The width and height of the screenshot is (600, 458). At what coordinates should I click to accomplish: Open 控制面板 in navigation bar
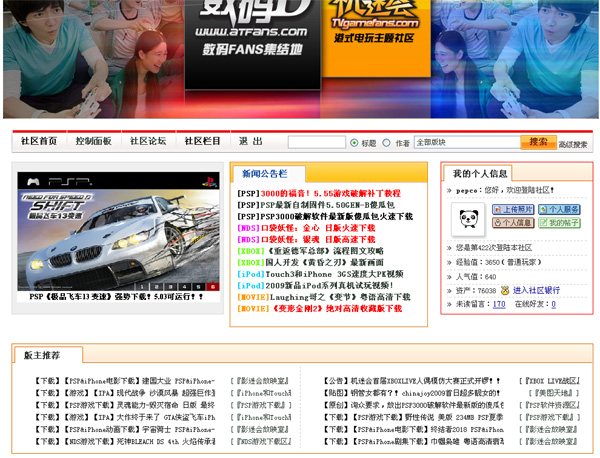click(94, 141)
